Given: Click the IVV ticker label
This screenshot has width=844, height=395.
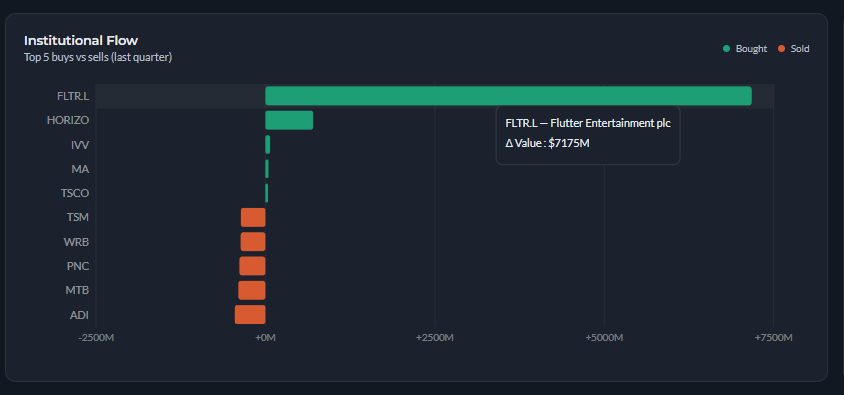Looking at the screenshot, I should click(80, 145).
